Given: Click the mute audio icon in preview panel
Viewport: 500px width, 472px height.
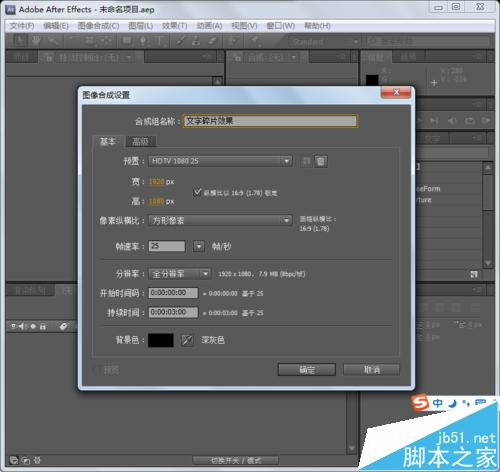Looking at the screenshot, I should pyautogui.click(x=452, y=121).
